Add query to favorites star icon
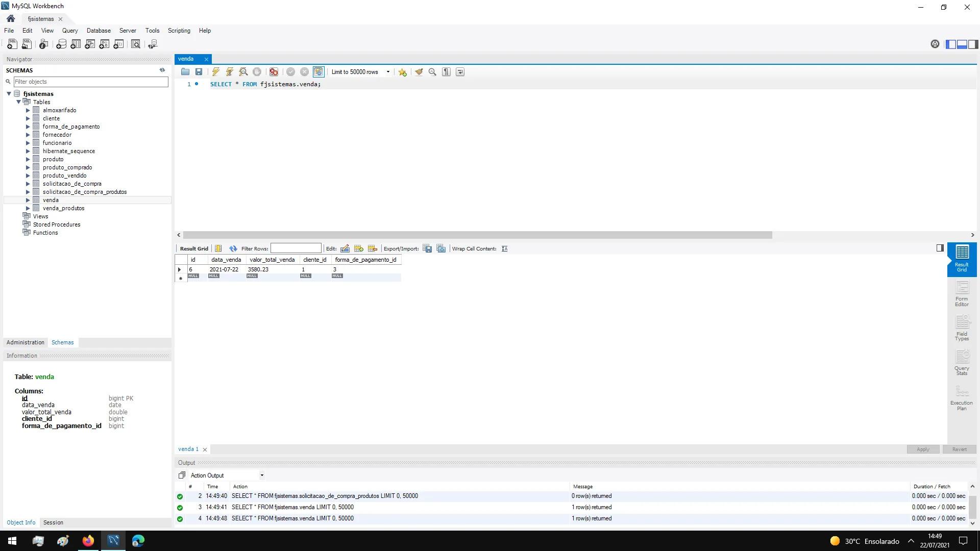Viewport: 980px width, 551px height. pyautogui.click(x=403, y=72)
